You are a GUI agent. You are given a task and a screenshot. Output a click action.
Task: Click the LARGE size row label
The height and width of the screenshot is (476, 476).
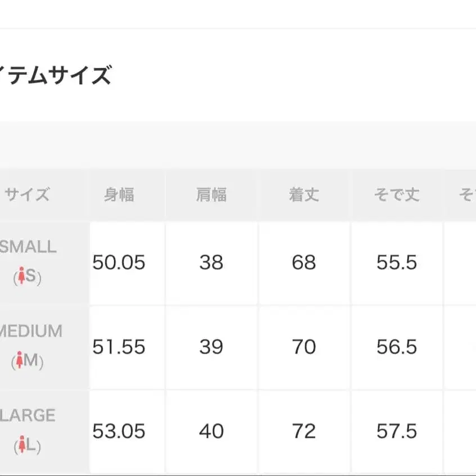coord(28,415)
